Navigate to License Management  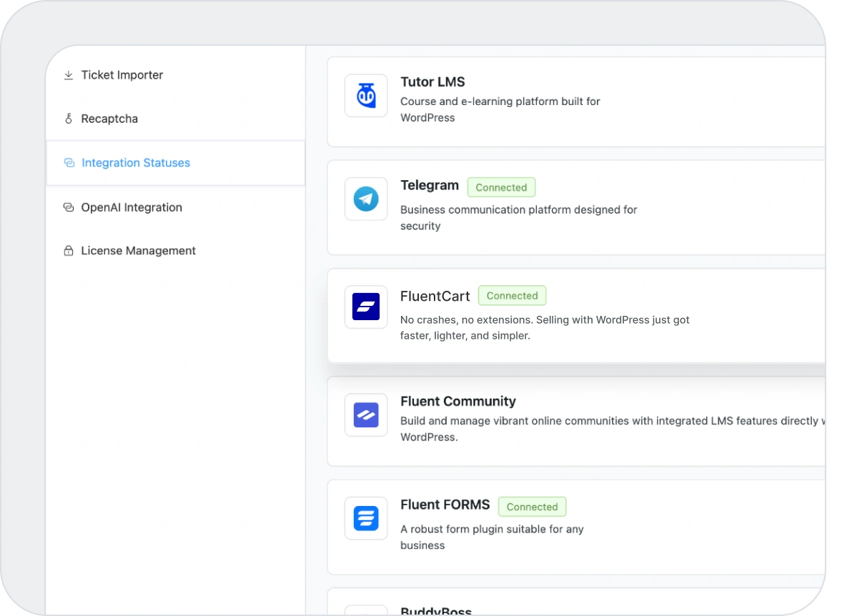click(x=138, y=251)
